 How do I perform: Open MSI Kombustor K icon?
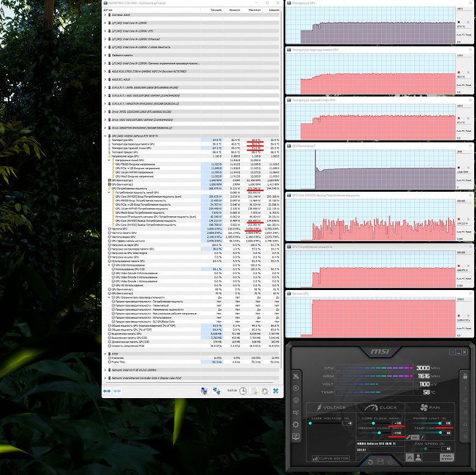(x=296, y=388)
